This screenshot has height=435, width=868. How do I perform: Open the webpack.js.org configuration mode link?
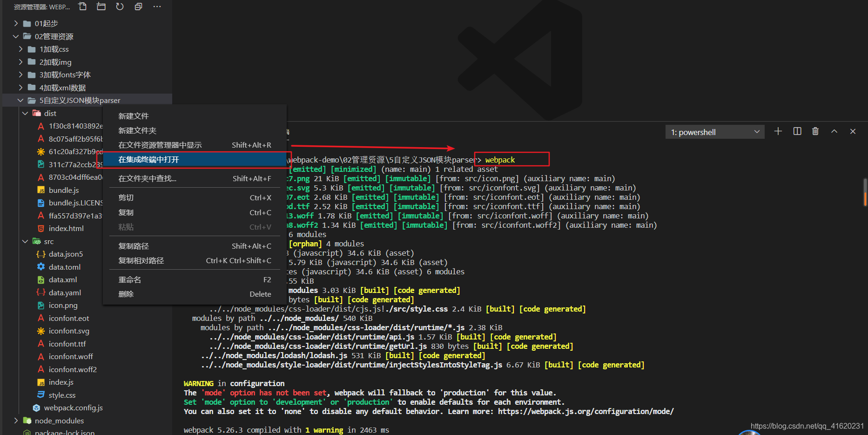point(585,411)
